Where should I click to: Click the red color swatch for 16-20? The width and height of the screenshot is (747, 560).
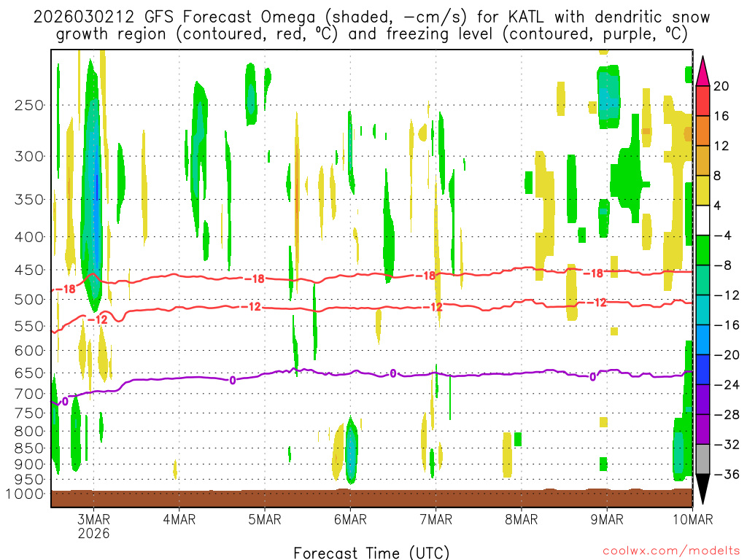click(x=703, y=101)
